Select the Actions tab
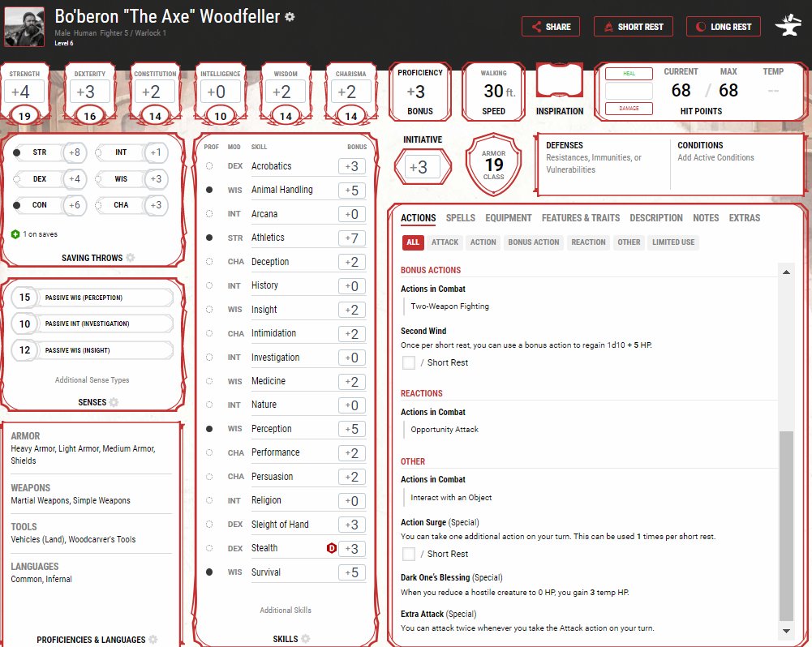812x647 pixels. [x=418, y=218]
